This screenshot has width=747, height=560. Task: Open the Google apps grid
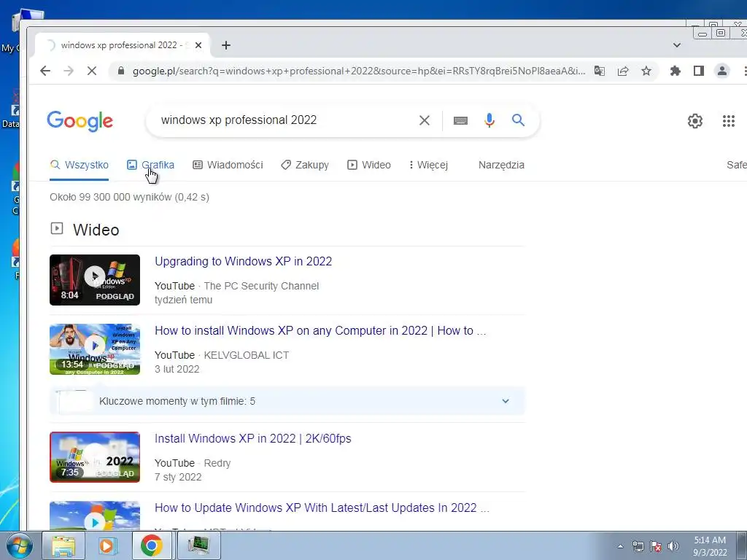click(729, 121)
